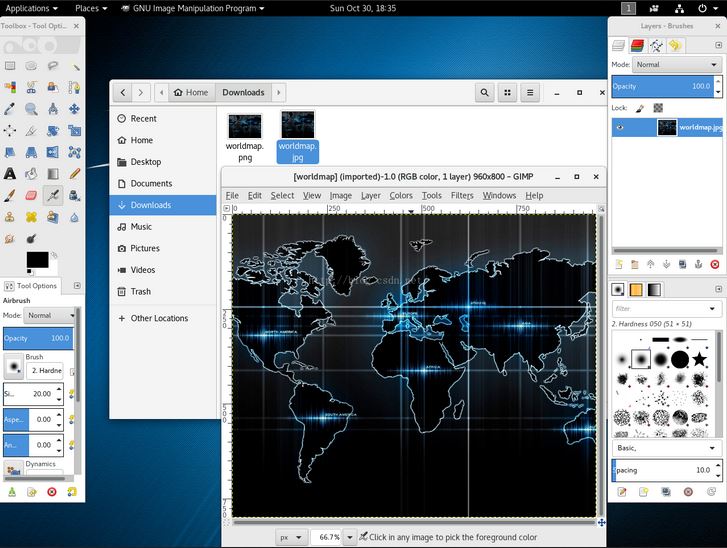Select the Move tool

click(74, 109)
